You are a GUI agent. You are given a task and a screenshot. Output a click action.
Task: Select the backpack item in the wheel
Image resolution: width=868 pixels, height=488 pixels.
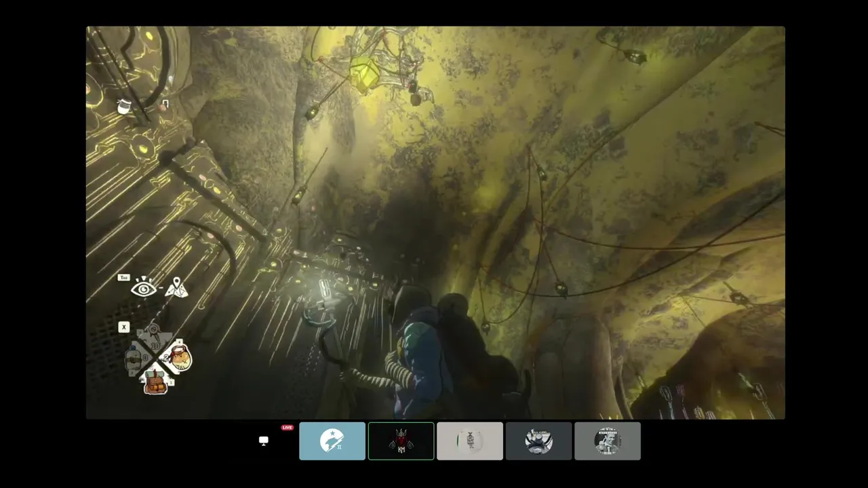pyautogui.click(x=155, y=382)
